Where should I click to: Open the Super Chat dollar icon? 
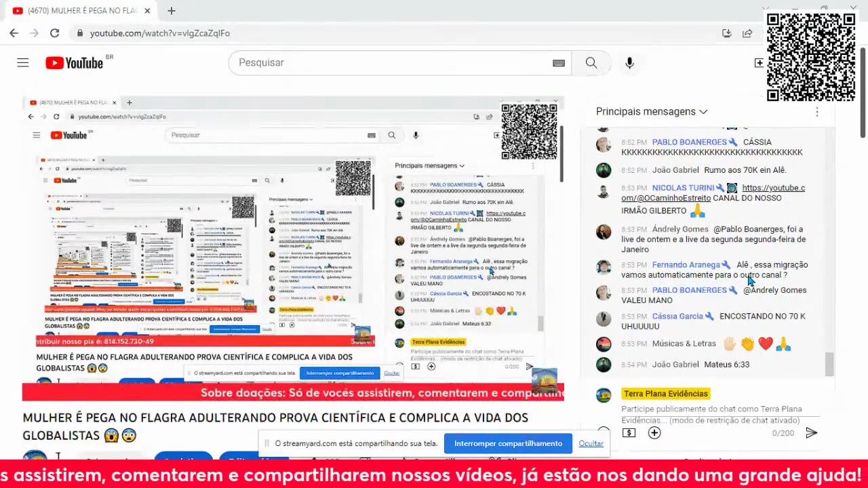(x=629, y=432)
